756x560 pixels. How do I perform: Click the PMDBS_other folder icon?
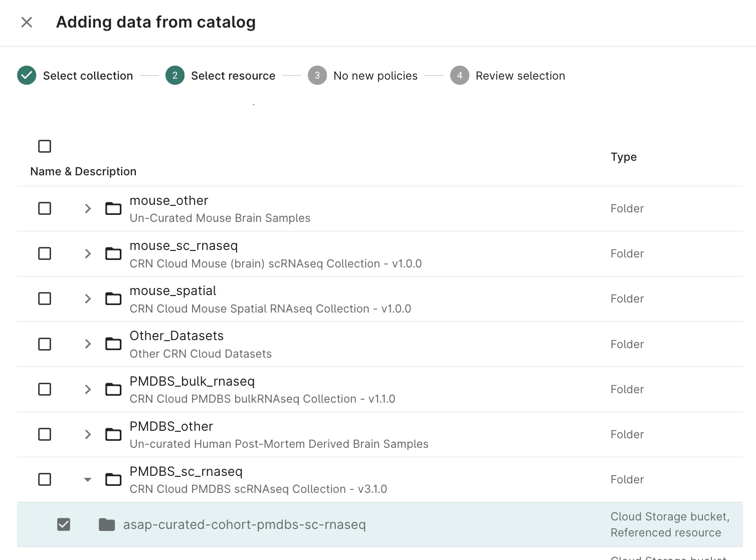(x=113, y=434)
